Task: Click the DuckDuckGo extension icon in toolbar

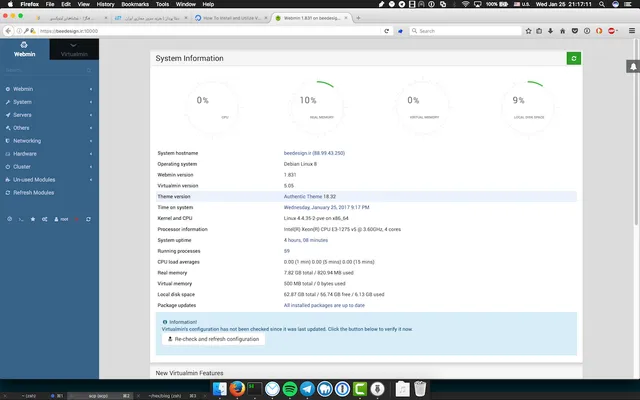Action: pyautogui.click(x=599, y=31)
